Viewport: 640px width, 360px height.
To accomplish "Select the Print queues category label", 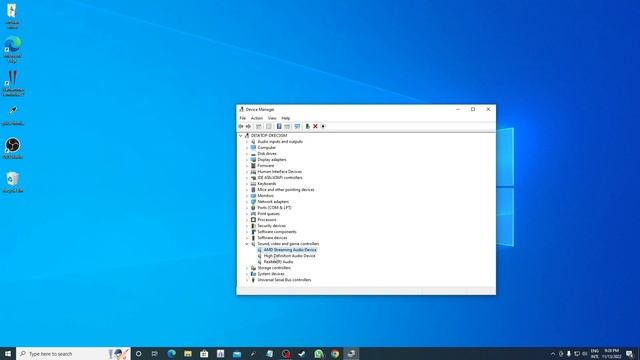I will (x=269, y=214).
